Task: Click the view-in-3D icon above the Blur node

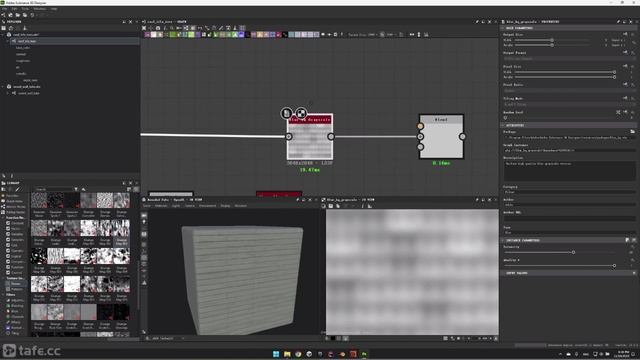Action: coord(301,113)
